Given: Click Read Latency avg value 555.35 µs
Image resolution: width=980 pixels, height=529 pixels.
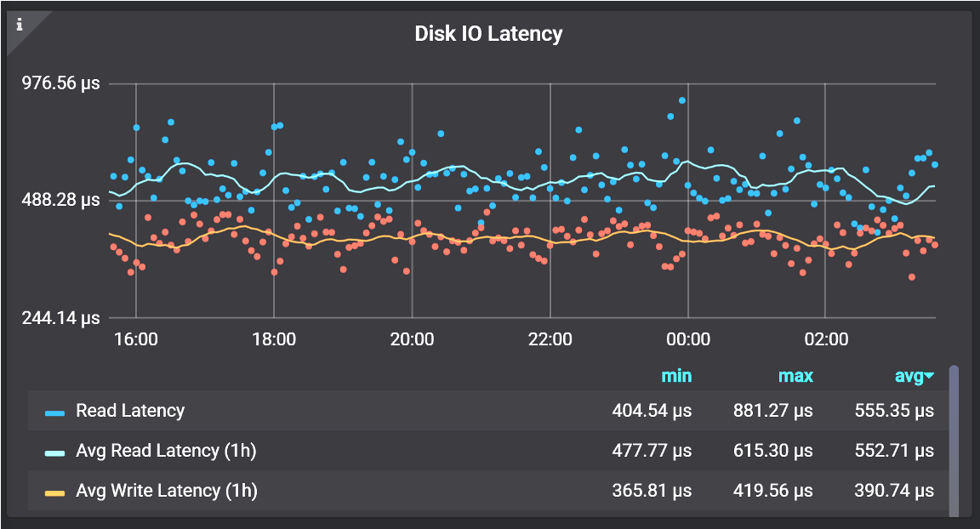Looking at the screenshot, I should pyautogui.click(x=894, y=411).
